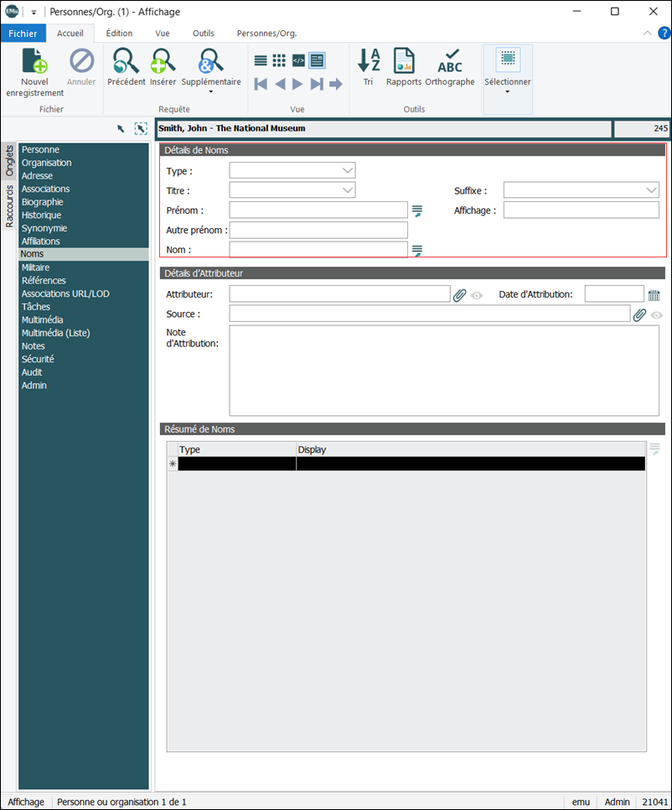Viewport: 672px width, 810px height.
Task: Open the Sélectionner dropdown arrow
Action: [x=508, y=92]
